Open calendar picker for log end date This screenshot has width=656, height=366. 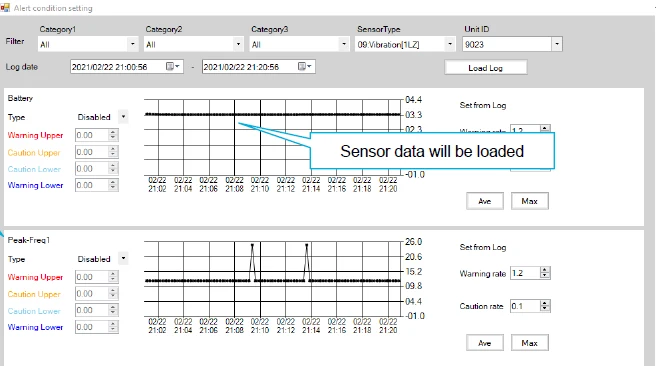tap(304, 67)
